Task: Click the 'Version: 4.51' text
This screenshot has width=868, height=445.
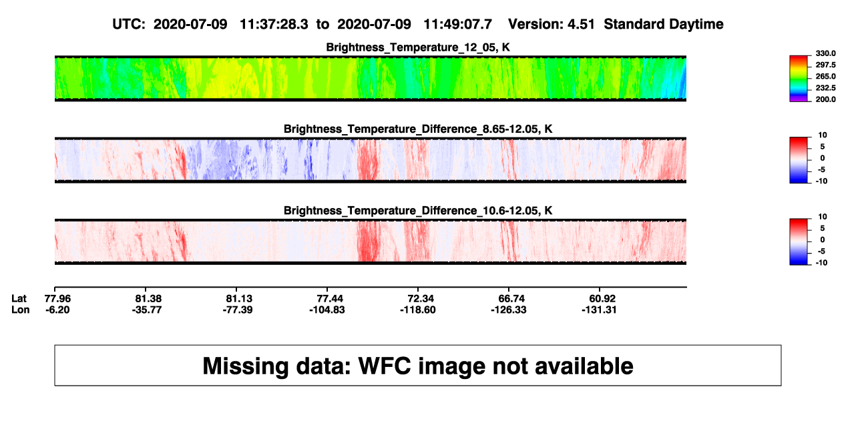Action: tap(553, 25)
